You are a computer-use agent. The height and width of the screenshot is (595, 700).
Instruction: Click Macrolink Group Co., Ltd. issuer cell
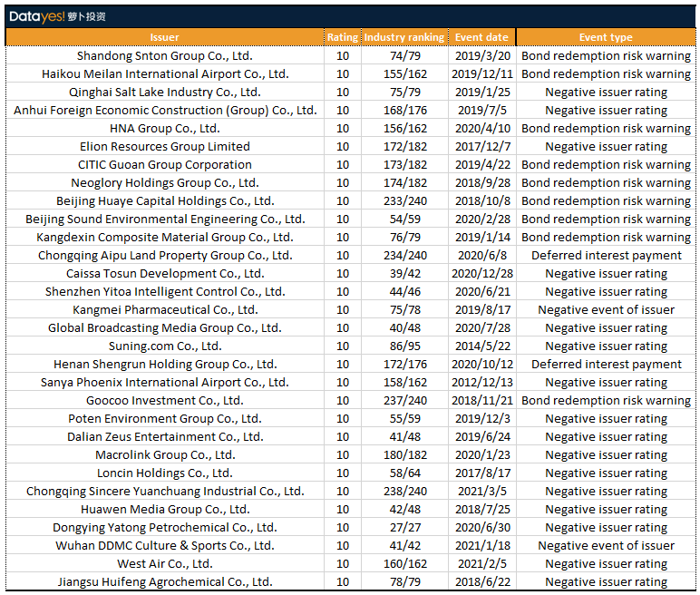coord(164,455)
